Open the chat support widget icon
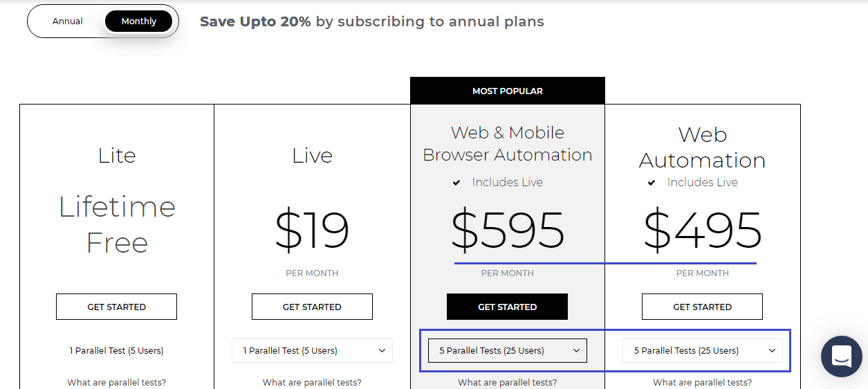This screenshot has height=389, width=868. tap(841, 356)
